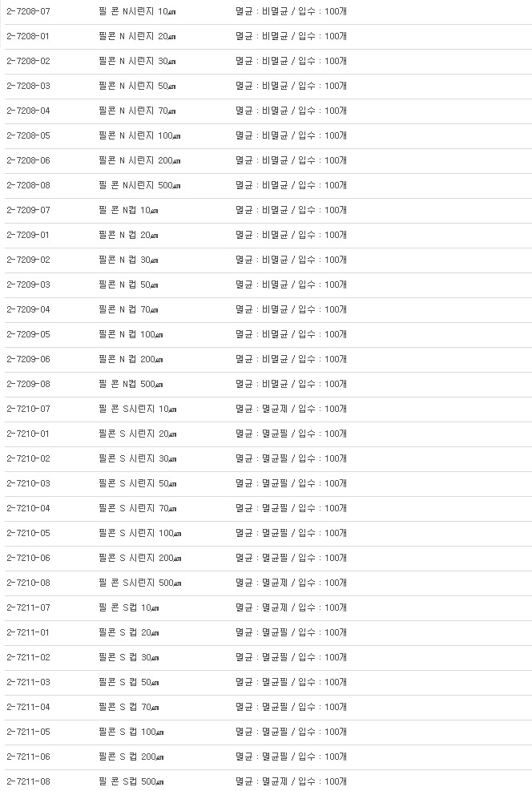Open the 필콘 S 시린지 30㎖ item
532x791 pixels.
tap(137, 459)
